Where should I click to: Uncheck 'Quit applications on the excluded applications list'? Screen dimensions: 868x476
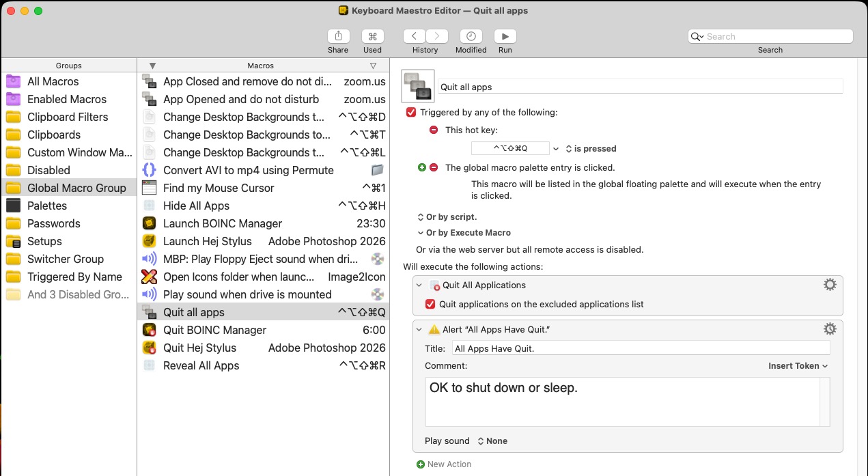point(430,304)
